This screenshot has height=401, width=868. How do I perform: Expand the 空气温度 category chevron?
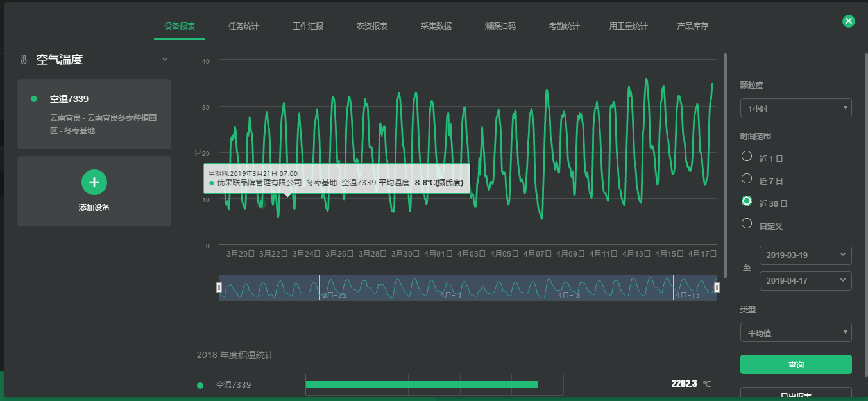pyautogui.click(x=165, y=59)
